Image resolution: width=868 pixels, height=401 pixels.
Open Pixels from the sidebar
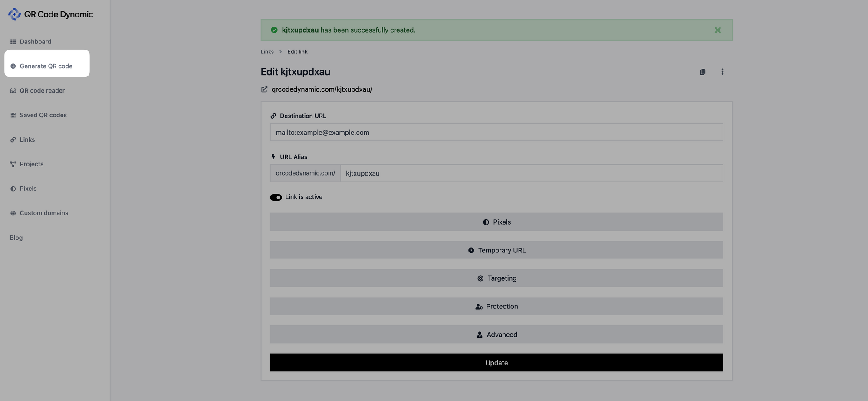pyautogui.click(x=23, y=189)
